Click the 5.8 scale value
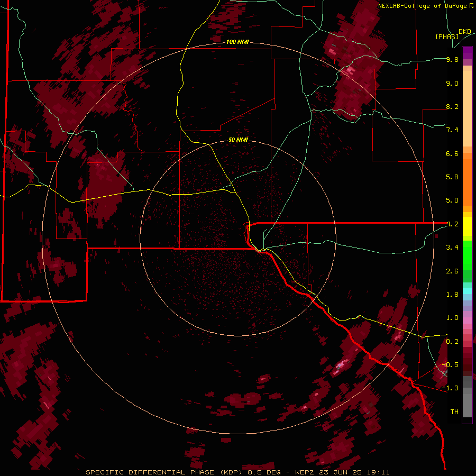 tap(452, 177)
